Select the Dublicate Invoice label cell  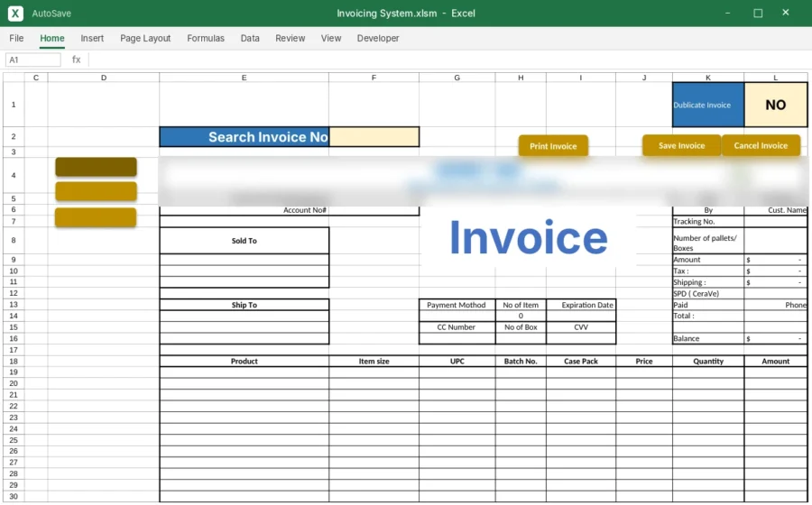pyautogui.click(x=708, y=105)
